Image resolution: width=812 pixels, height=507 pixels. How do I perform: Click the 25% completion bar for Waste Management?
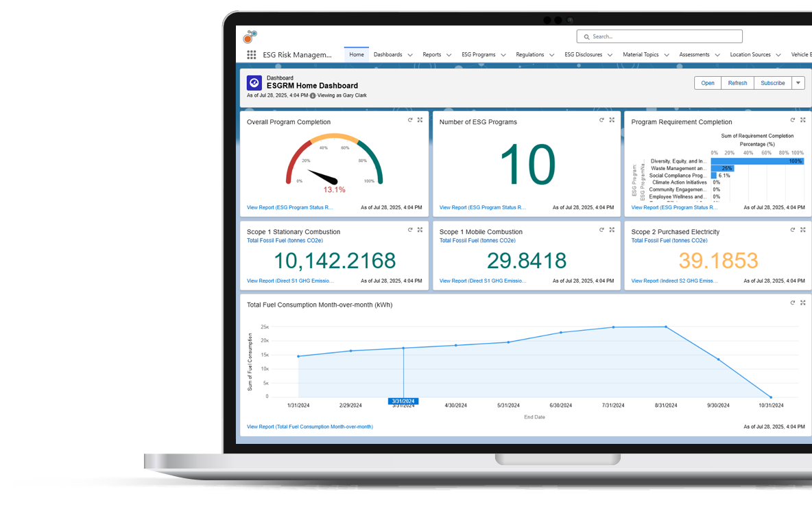click(x=724, y=167)
